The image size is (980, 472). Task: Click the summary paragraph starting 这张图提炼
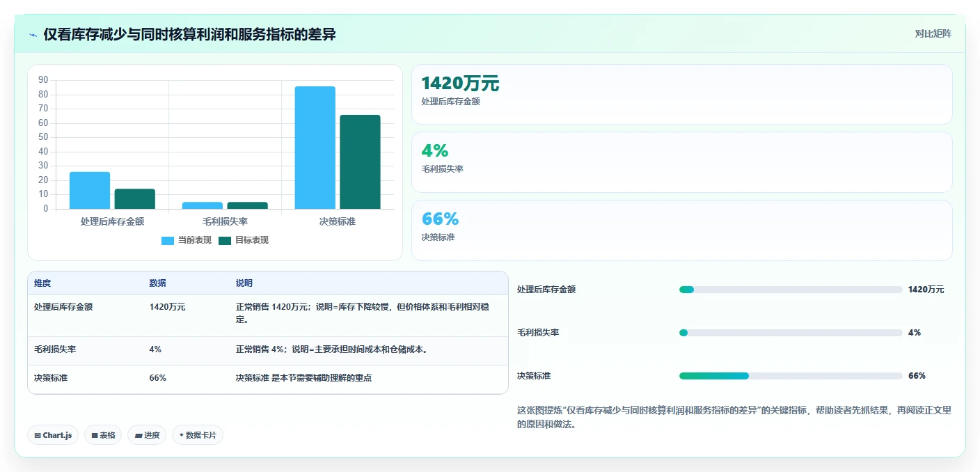click(x=734, y=417)
